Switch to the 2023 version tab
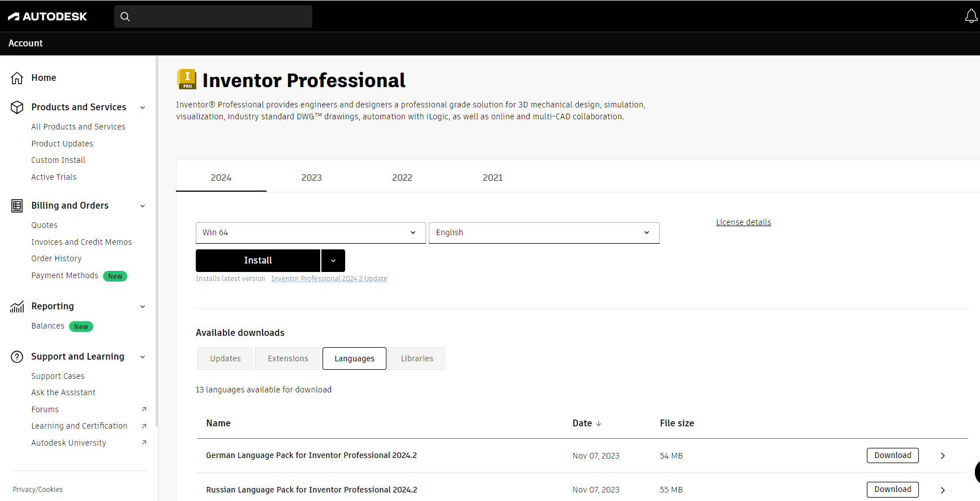Image resolution: width=980 pixels, height=501 pixels. (x=312, y=178)
